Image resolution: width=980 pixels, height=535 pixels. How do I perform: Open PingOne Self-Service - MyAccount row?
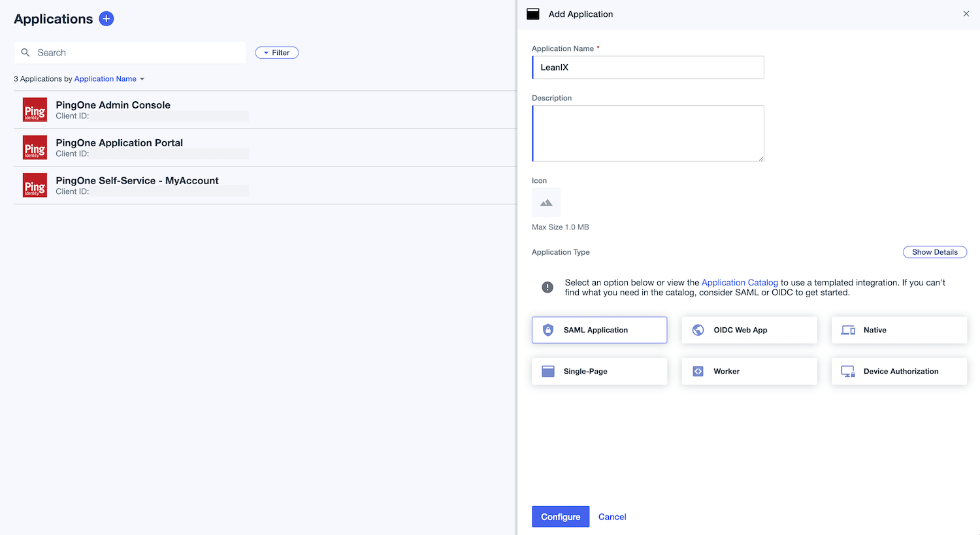tap(265, 186)
